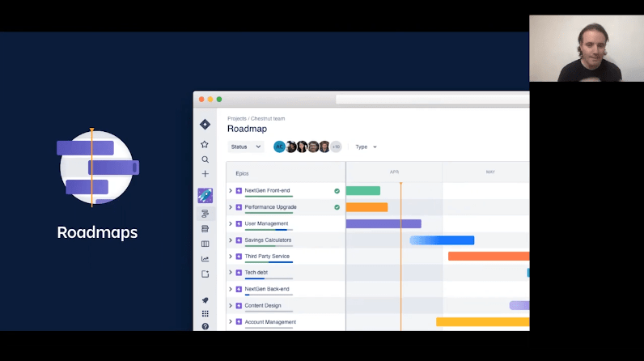Select the rocket project avatar in sidebar

pos(205,195)
